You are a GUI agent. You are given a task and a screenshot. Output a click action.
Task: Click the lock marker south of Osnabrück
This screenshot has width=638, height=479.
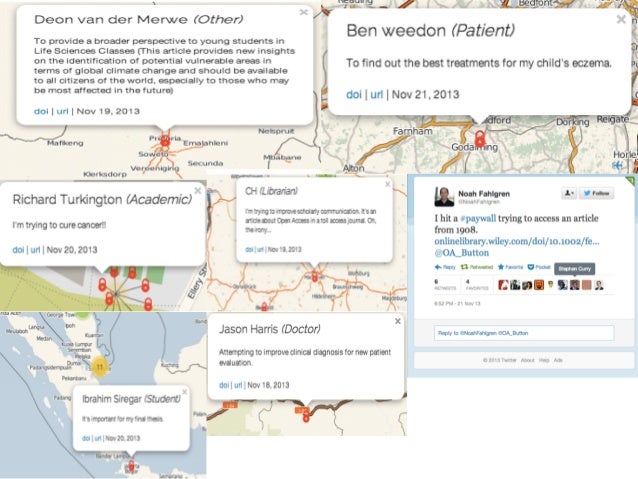pyautogui.click(x=264, y=306)
